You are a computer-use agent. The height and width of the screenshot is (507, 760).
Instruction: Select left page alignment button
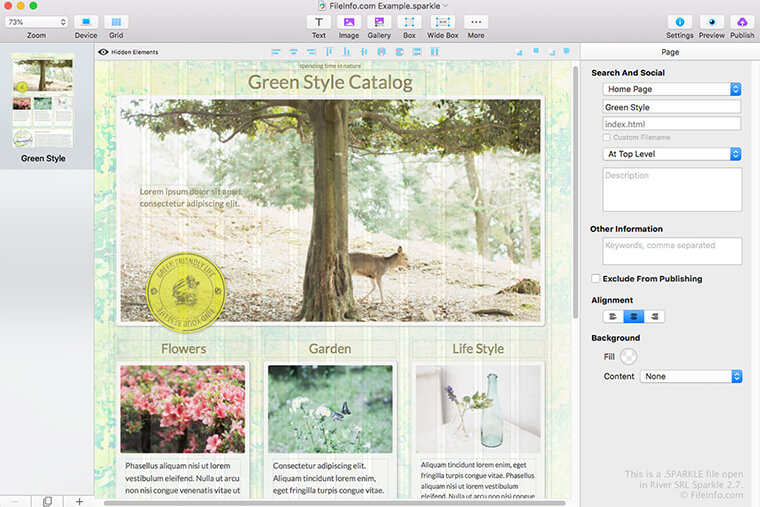[613, 317]
